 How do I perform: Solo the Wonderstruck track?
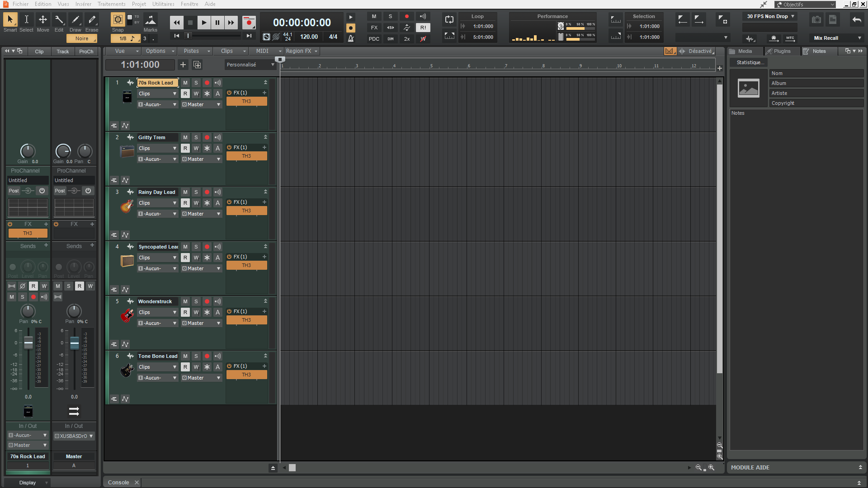click(196, 301)
